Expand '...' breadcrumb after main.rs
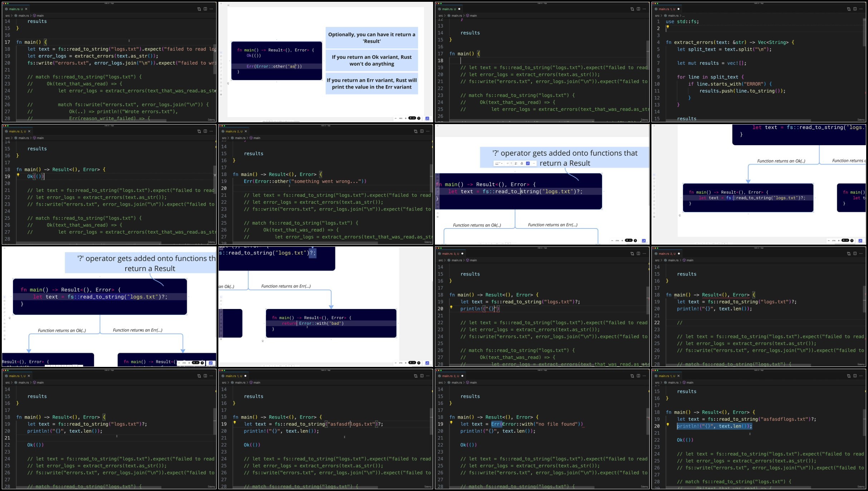Screen dimensions: 868x491 pos(683,16)
